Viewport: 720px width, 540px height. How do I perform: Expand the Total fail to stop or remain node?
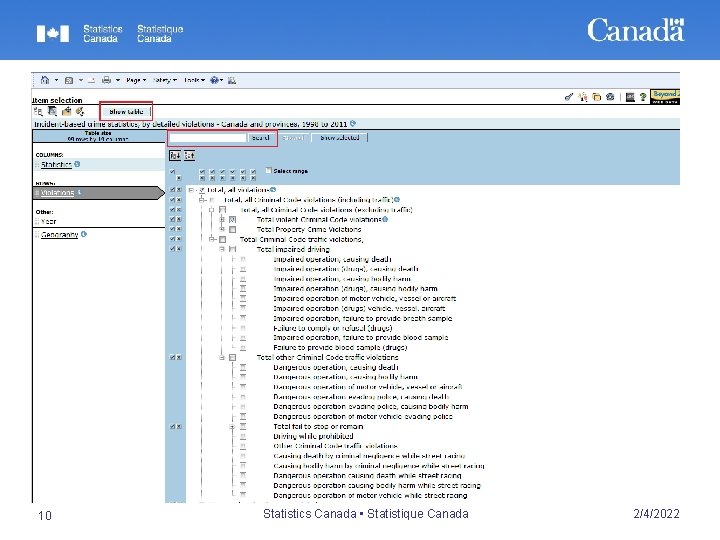[x=232, y=427]
